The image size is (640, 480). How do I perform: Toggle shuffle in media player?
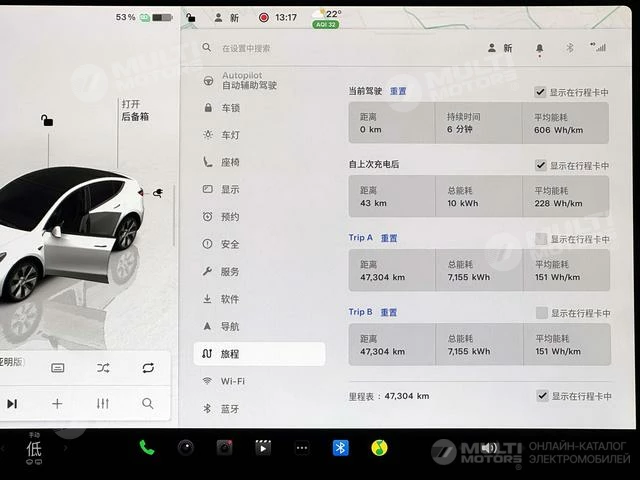pyautogui.click(x=103, y=368)
